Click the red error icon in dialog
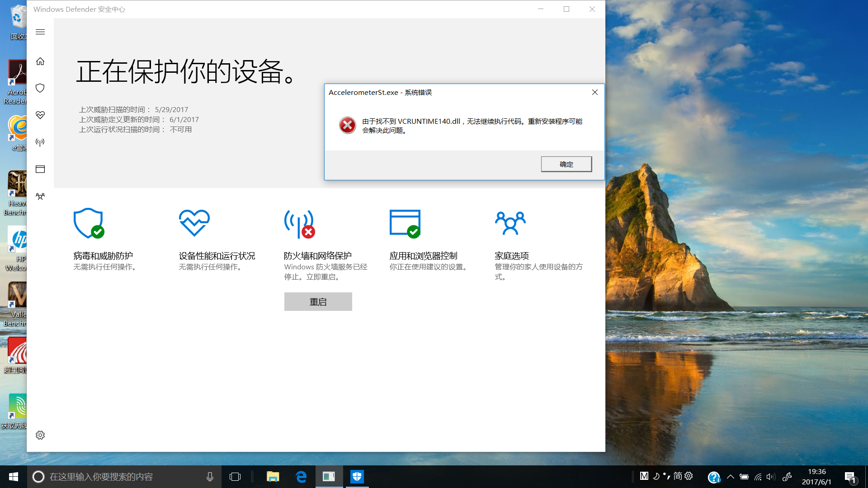This screenshot has height=488, width=868. click(348, 125)
